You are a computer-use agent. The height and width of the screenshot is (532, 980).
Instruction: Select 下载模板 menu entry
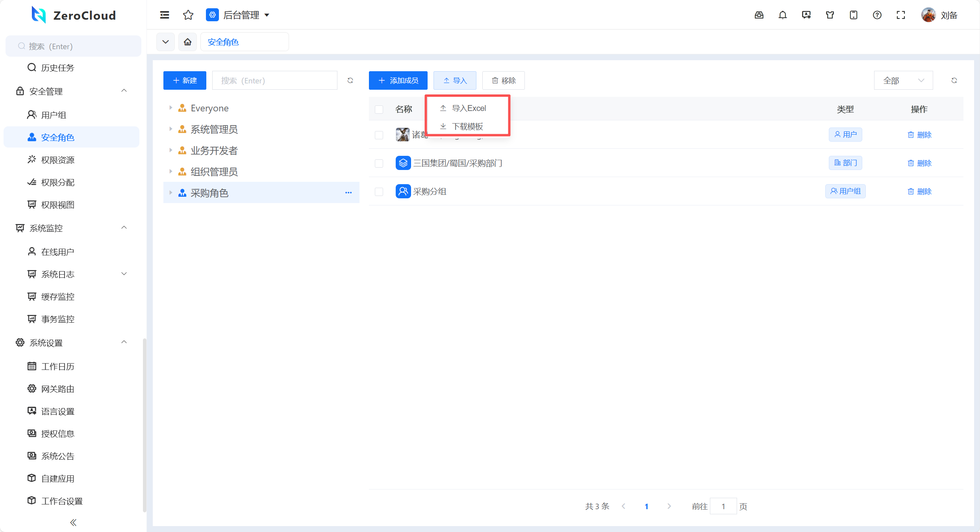tap(467, 126)
